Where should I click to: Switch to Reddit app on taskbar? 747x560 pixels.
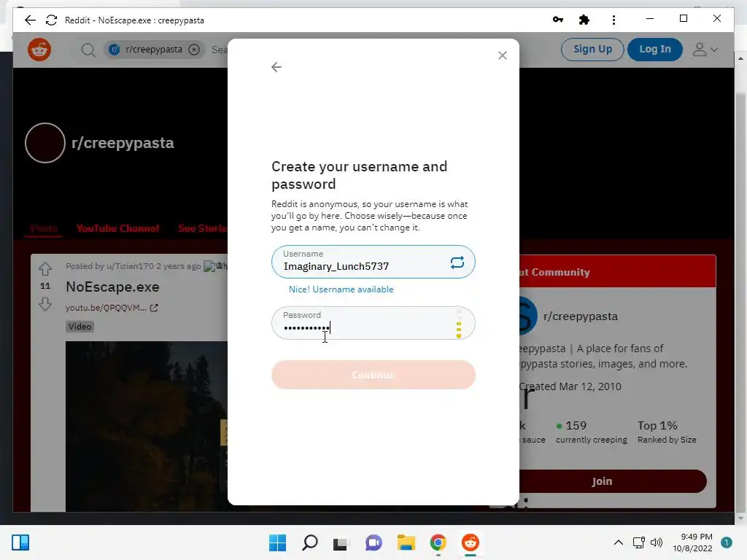tap(471, 542)
